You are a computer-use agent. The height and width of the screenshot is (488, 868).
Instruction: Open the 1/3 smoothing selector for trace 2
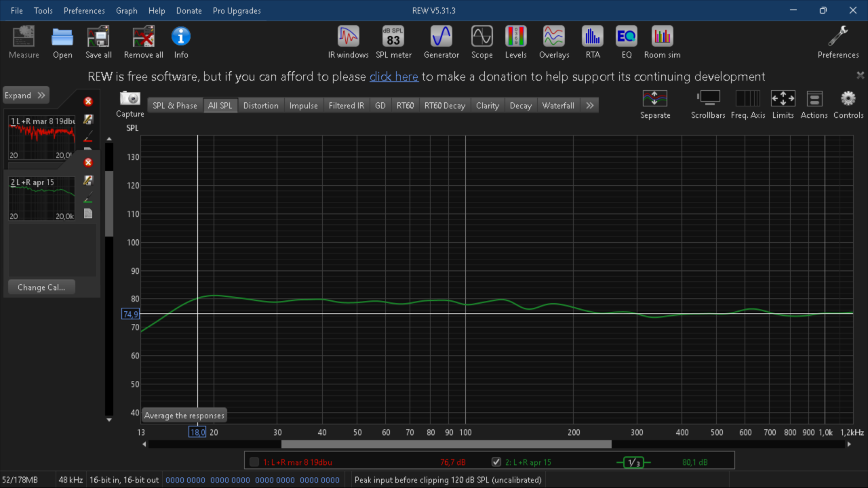click(633, 462)
